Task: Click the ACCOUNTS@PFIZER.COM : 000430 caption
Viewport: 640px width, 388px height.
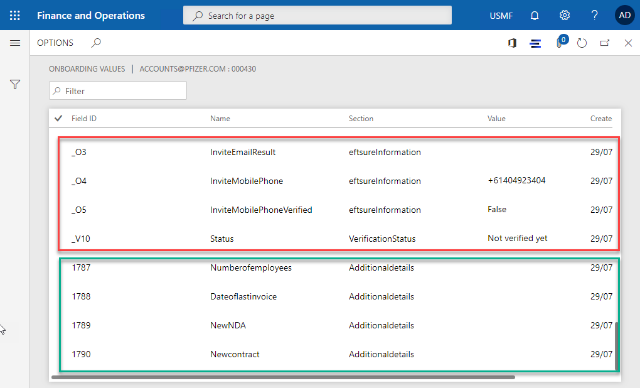Action: point(198,69)
